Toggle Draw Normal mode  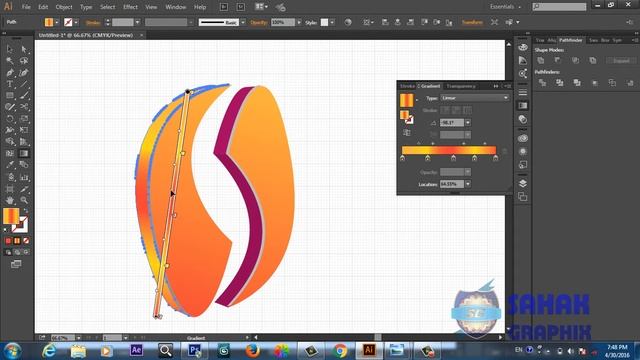point(8,252)
